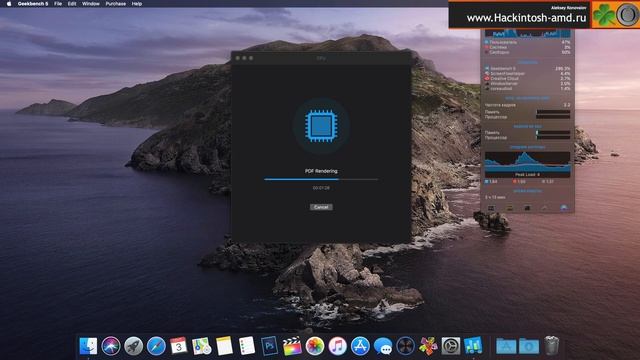Click the elapsed time under the progress bar

tap(321, 188)
